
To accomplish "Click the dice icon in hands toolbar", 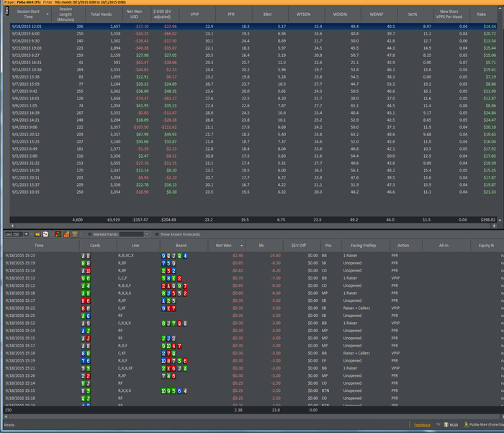I will click(46, 234).
